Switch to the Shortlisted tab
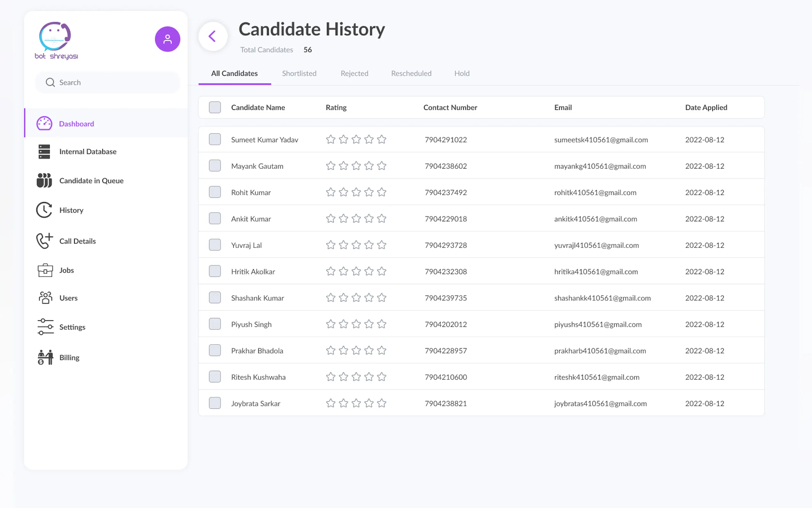 (299, 73)
